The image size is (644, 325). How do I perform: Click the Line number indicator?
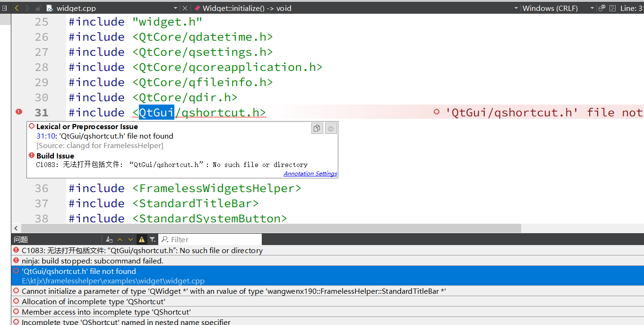(x=632, y=8)
